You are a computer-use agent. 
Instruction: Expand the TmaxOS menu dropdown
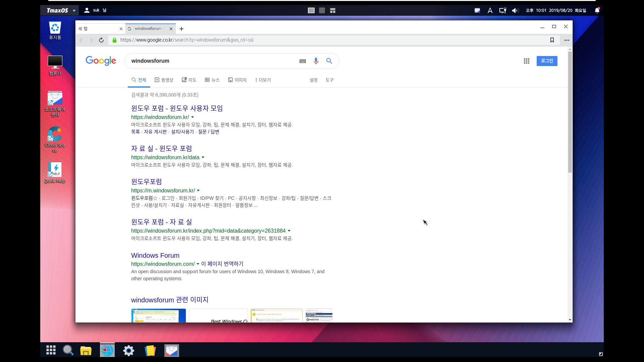(x=74, y=10)
